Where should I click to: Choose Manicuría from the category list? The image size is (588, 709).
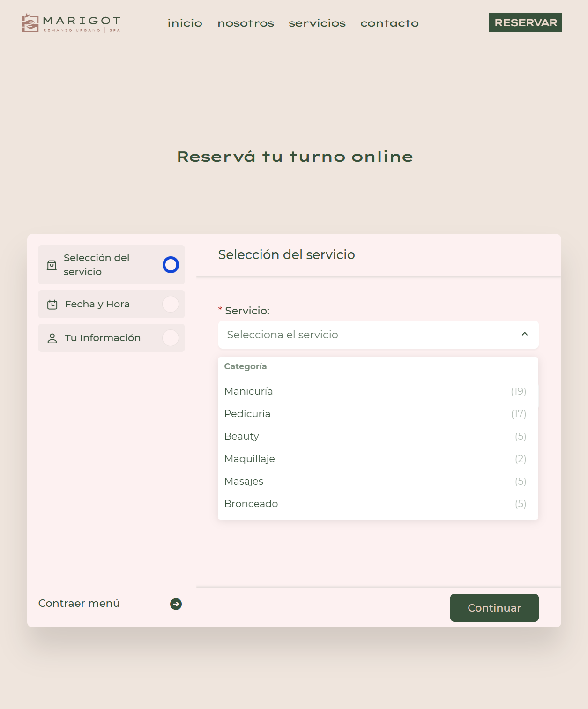tap(249, 391)
